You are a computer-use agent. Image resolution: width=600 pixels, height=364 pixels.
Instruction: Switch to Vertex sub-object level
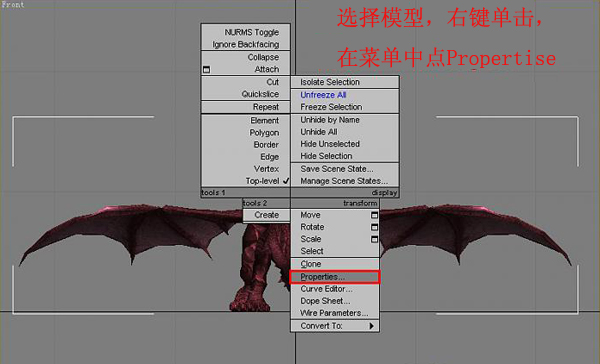266,169
